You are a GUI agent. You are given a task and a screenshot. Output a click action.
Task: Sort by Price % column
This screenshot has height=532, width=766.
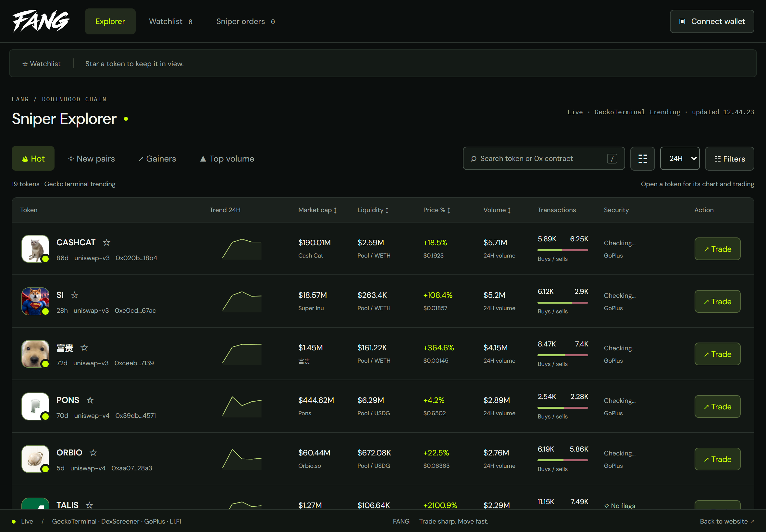(437, 210)
